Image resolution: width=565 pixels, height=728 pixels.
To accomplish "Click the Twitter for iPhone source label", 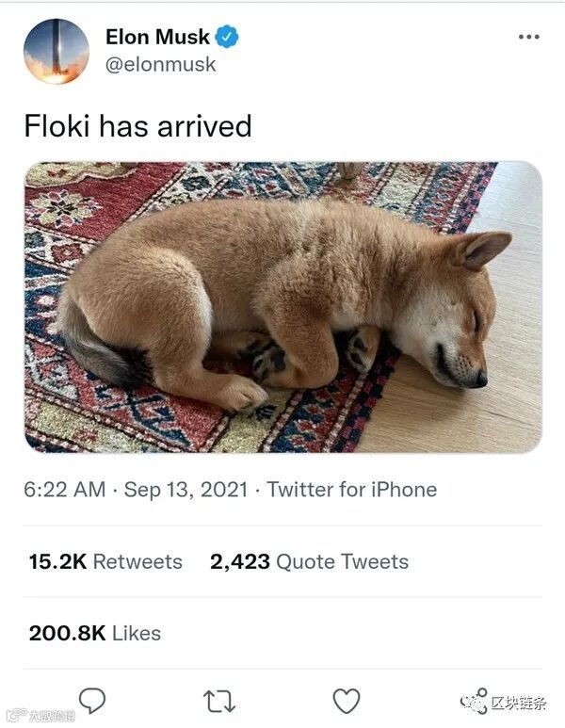I will click(x=351, y=490).
